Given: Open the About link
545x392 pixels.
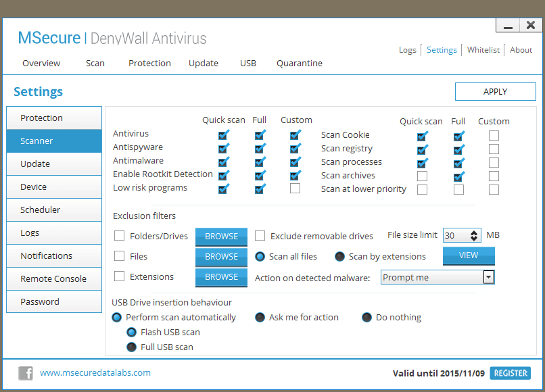Looking at the screenshot, I should click(521, 50).
